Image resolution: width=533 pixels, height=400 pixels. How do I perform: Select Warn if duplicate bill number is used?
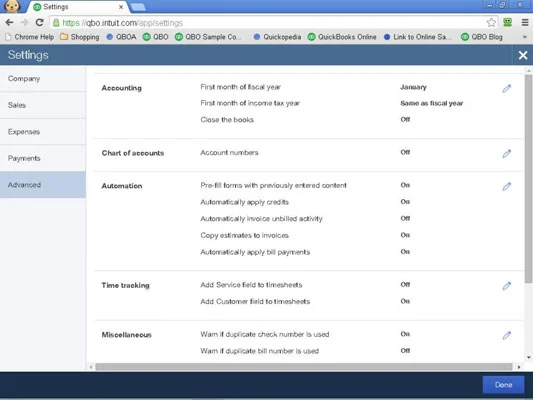point(260,351)
